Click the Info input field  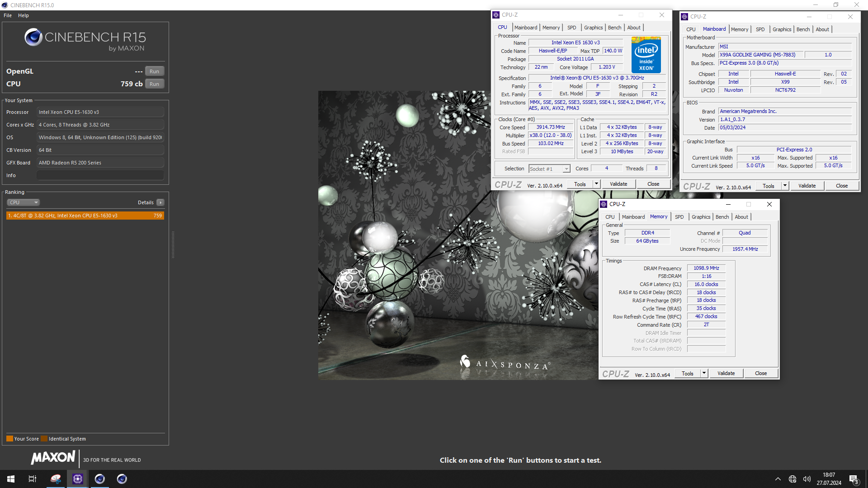pyautogui.click(x=100, y=175)
